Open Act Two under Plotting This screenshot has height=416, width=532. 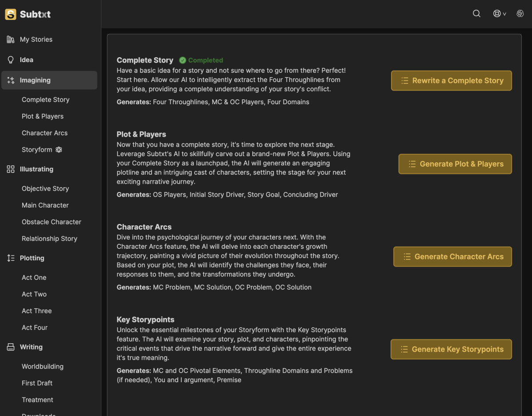tap(34, 294)
